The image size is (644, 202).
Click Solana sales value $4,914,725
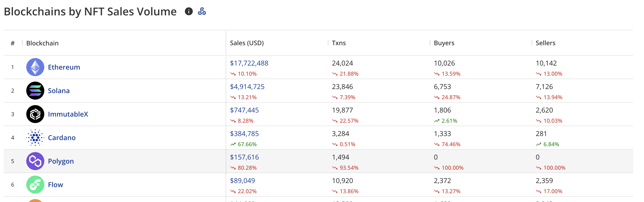click(247, 87)
